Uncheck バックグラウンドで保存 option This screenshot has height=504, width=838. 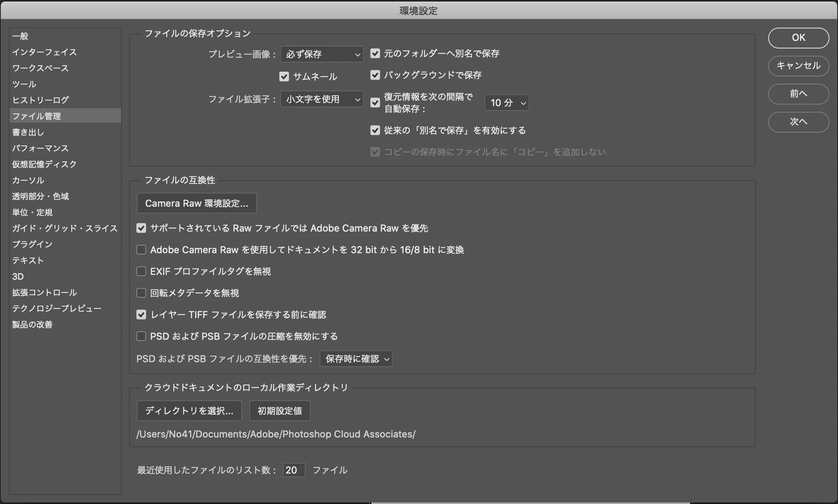(x=375, y=75)
